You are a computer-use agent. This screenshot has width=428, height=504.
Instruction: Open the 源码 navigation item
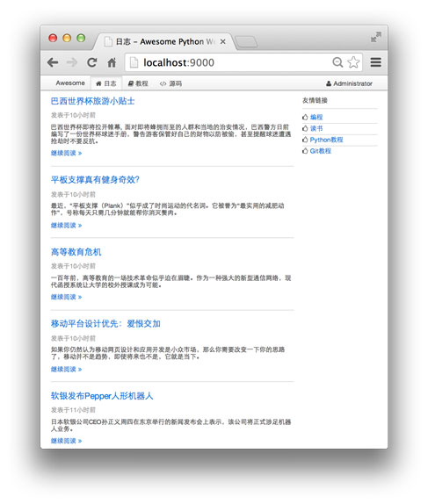170,83
